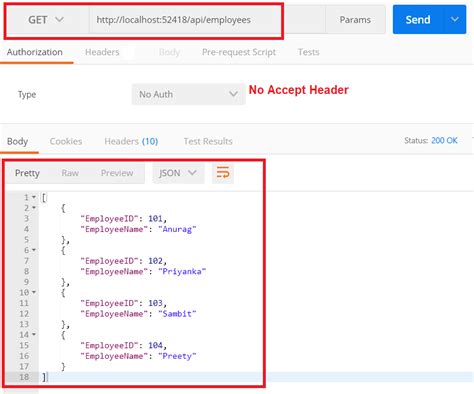
Task: Open the Params editor
Action: click(355, 20)
